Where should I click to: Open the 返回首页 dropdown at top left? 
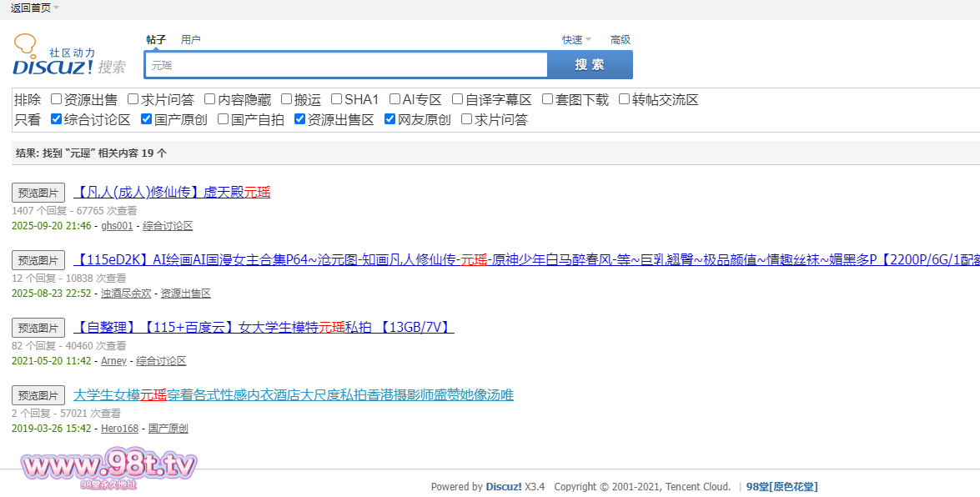pyautogui.click(x=35, y=8)
